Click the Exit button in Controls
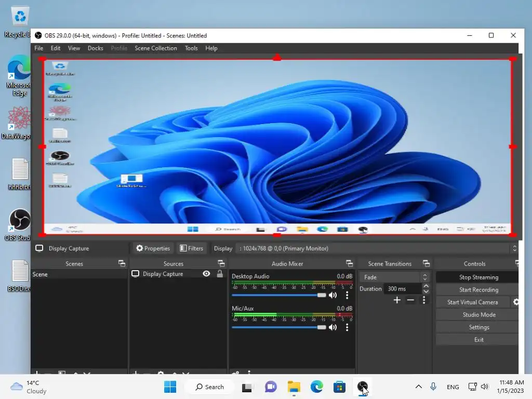The height and width of the screenshot is (399, 532). pos(477,340)
